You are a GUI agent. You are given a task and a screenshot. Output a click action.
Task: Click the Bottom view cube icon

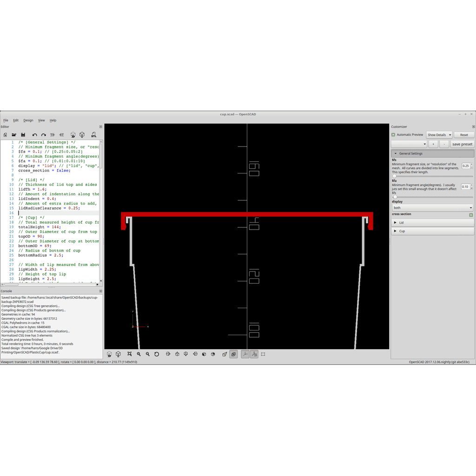[186, 354]
